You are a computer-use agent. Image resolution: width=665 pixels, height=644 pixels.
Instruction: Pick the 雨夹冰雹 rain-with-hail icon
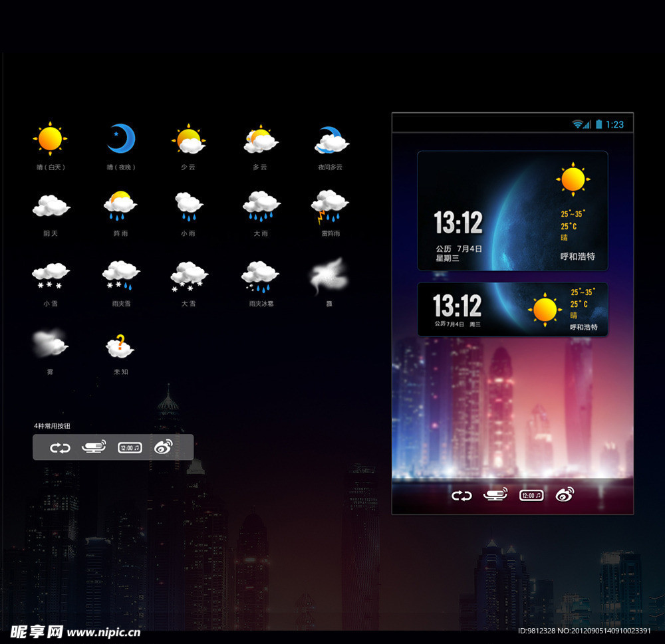click(261, 277)
